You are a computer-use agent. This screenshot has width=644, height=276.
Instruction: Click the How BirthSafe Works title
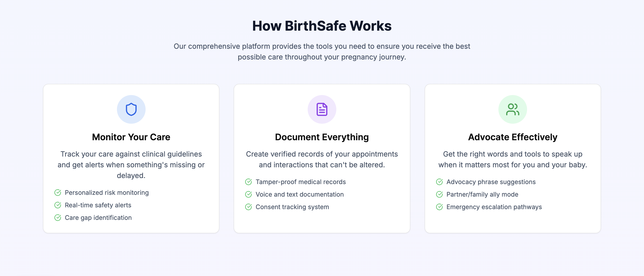point(322,26)
